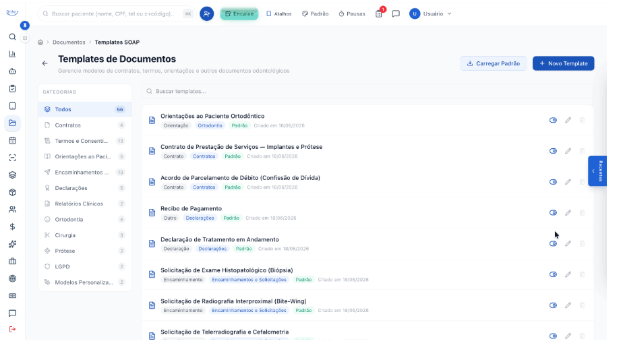The height and width of the screenshot is (364, 623).
Task: Edit Orientações ao Paciente Ortodôntico template
Action: (568, 120)
